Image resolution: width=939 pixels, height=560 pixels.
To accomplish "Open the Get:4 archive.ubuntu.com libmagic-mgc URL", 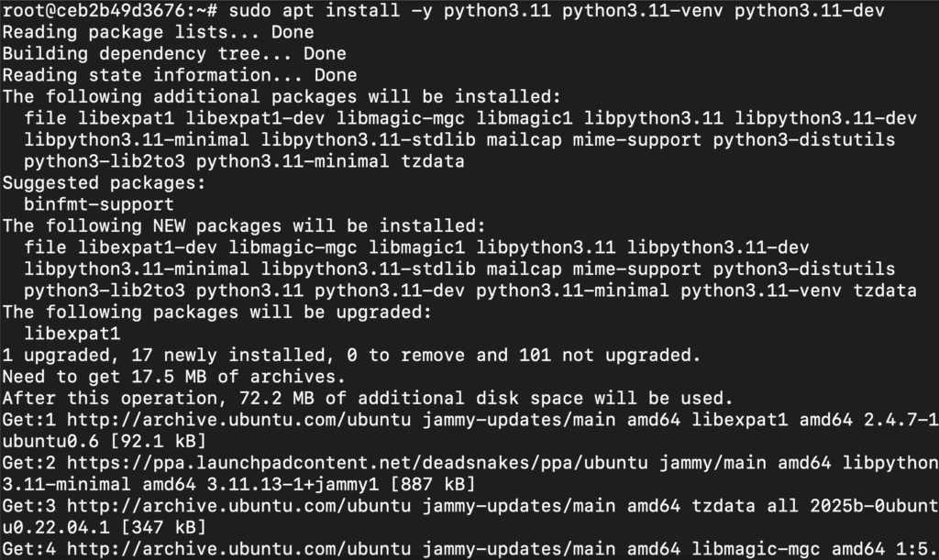I will (239, 549).
